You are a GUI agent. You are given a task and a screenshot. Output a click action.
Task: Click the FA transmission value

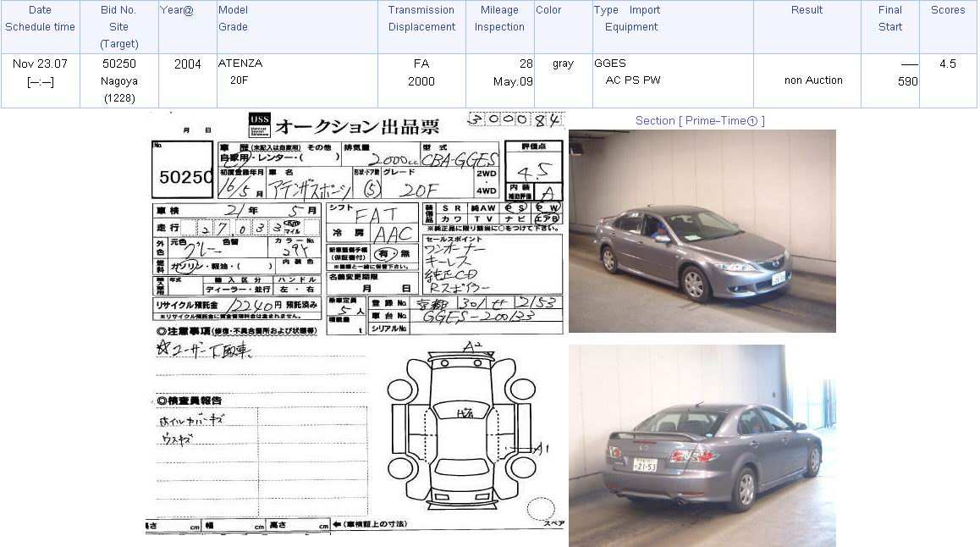(x=421, y=64)
